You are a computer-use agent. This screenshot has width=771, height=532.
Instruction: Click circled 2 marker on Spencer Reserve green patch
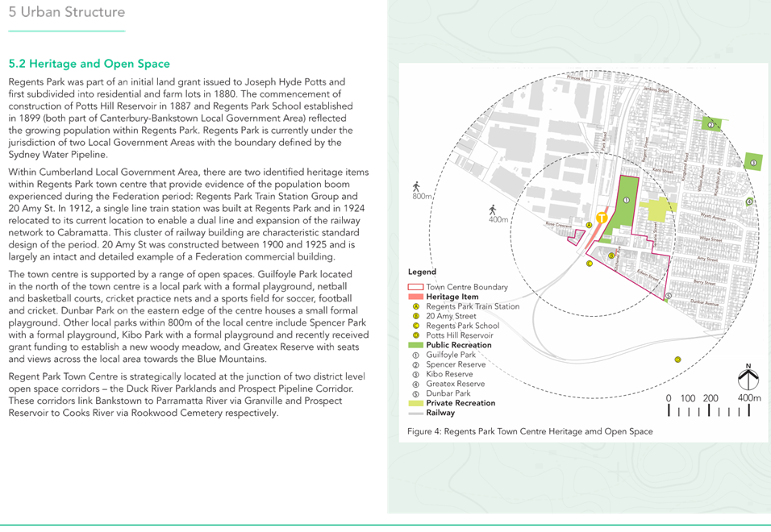click(x=711, y=125)
